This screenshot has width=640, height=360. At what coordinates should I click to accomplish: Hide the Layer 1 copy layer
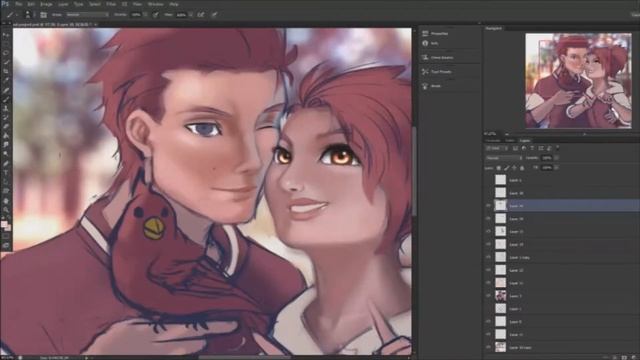click(x=488, y=257)
